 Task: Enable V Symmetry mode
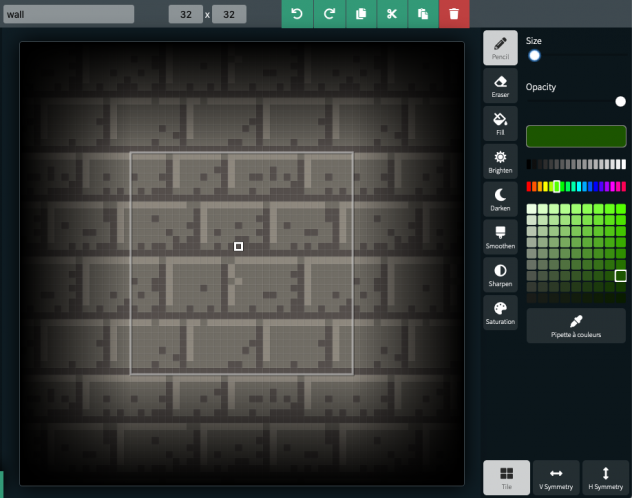(556, 477)
